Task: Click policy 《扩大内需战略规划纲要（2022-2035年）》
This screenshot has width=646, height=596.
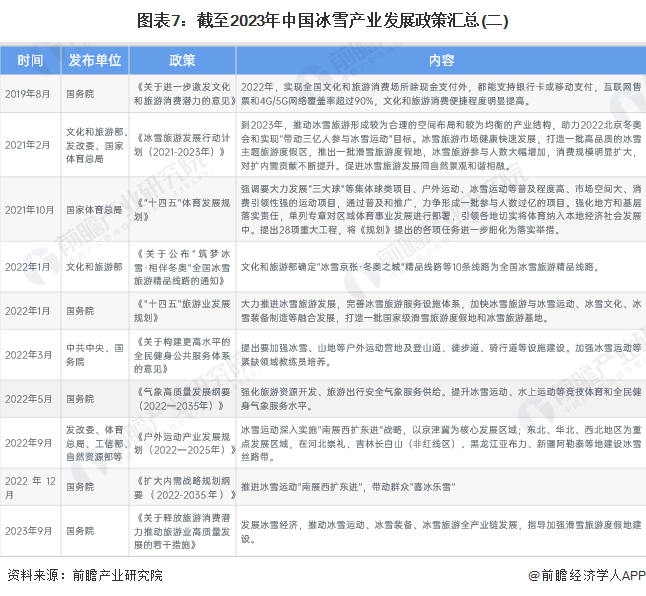Action: pos(183,488)
